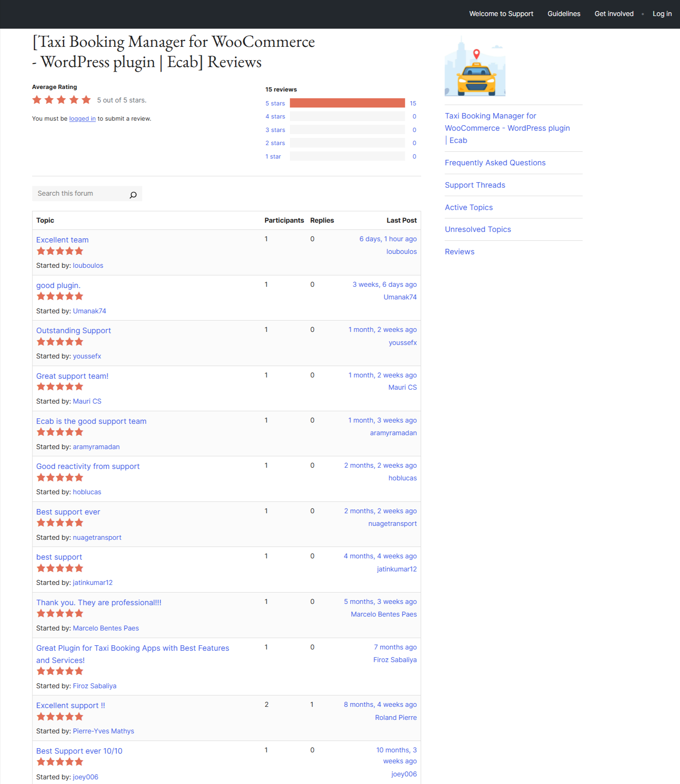Click 7 months ago timestamp
The width and height of the screenshot is (680, 784).
395,647
